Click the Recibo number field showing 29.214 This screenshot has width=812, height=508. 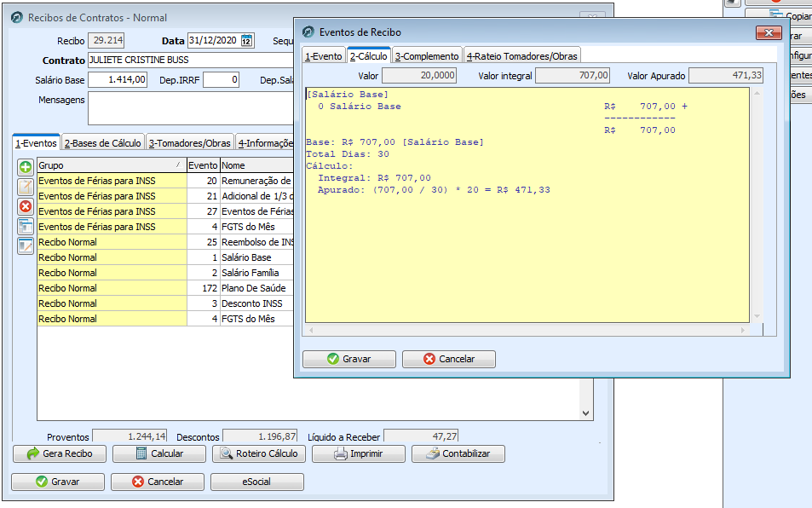pyautogui.click(x=107, y=40)
